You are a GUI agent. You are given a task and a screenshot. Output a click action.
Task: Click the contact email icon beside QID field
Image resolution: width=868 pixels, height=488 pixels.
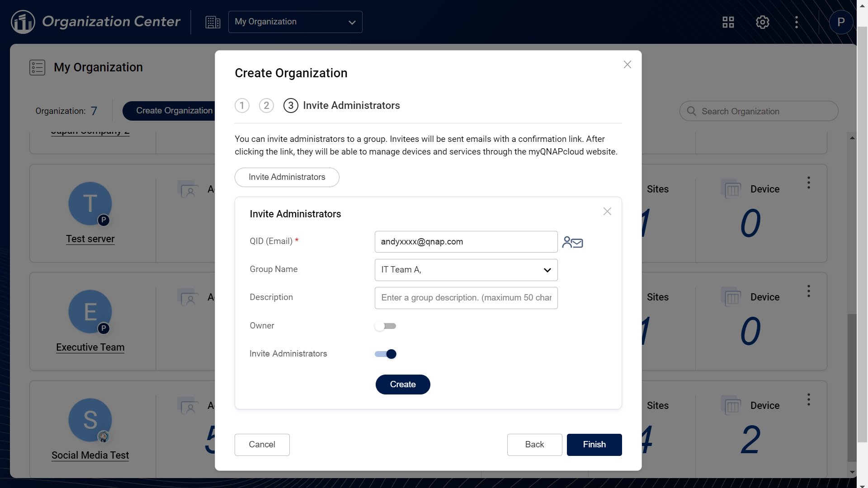(x=572, y=242)
